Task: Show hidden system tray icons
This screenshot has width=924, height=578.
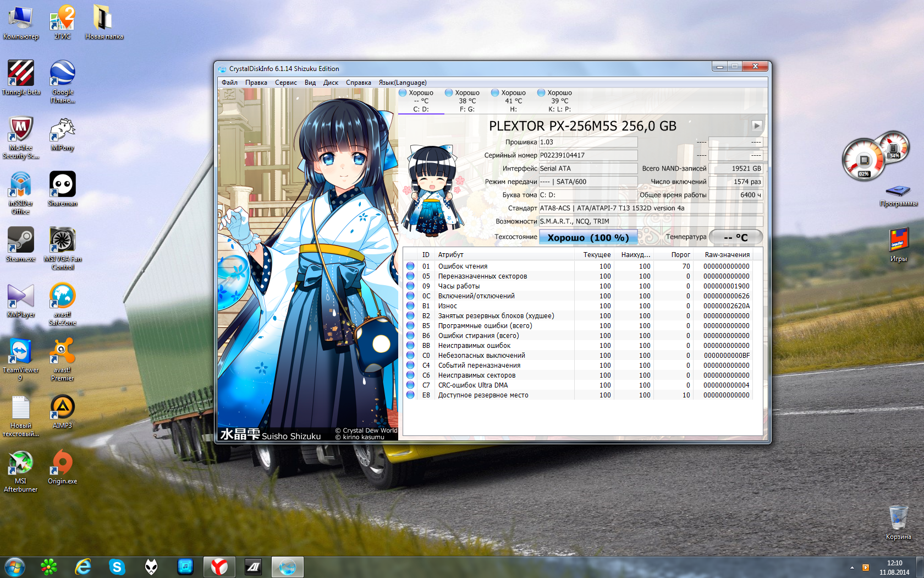Action: [852, 568]
